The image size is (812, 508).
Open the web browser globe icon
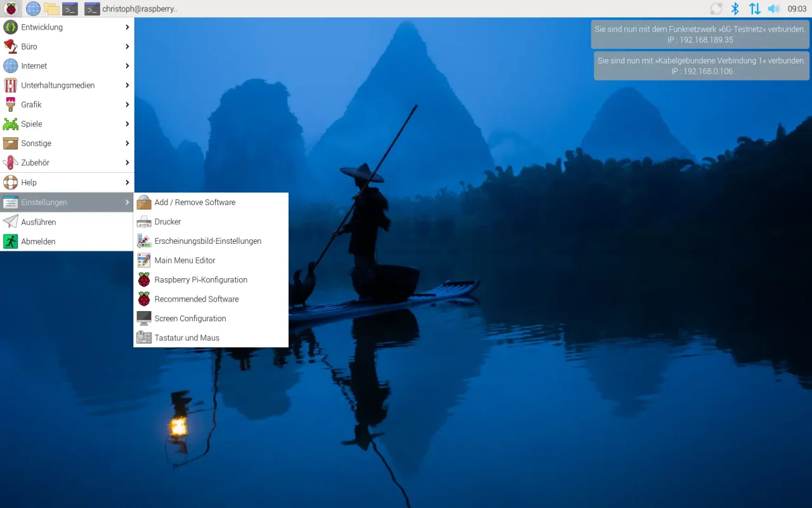[33, 9]
